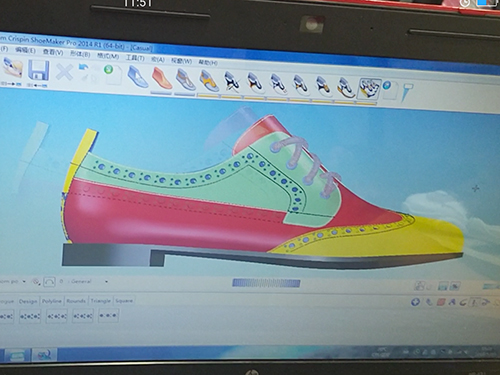The width and height of the screenshot is (500, 375).
Task: Expand the zoom magnifier dropdown arrow
Action: click(39, 284)
